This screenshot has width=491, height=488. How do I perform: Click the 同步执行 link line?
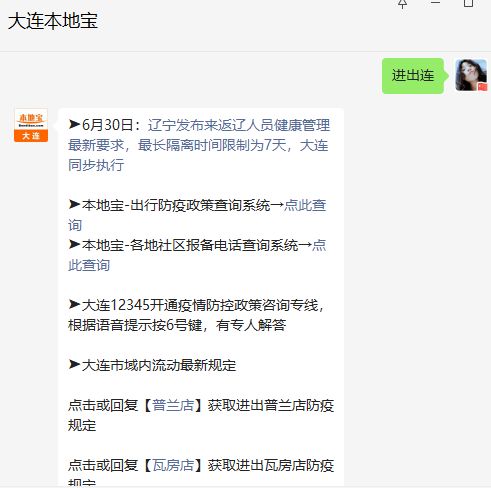click(x=96, y=165)
